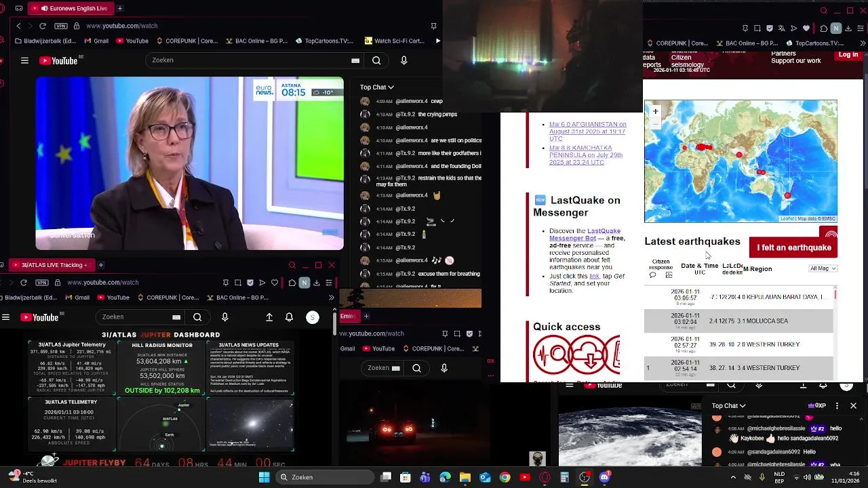This screenshot has width=868, height=488.
Task: Click I felt an earthquake button
Action: (793, 247)
